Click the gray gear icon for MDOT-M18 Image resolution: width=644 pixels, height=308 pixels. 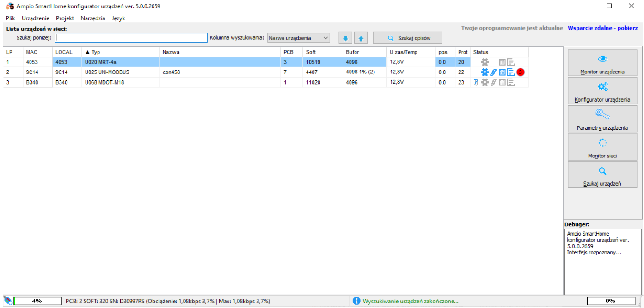click(x=485, y=82)
